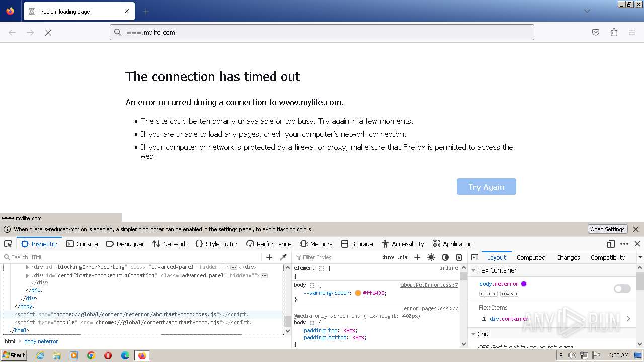Pick an element with the element picker icon
This screenshot has width=644, height=362.
8,244
